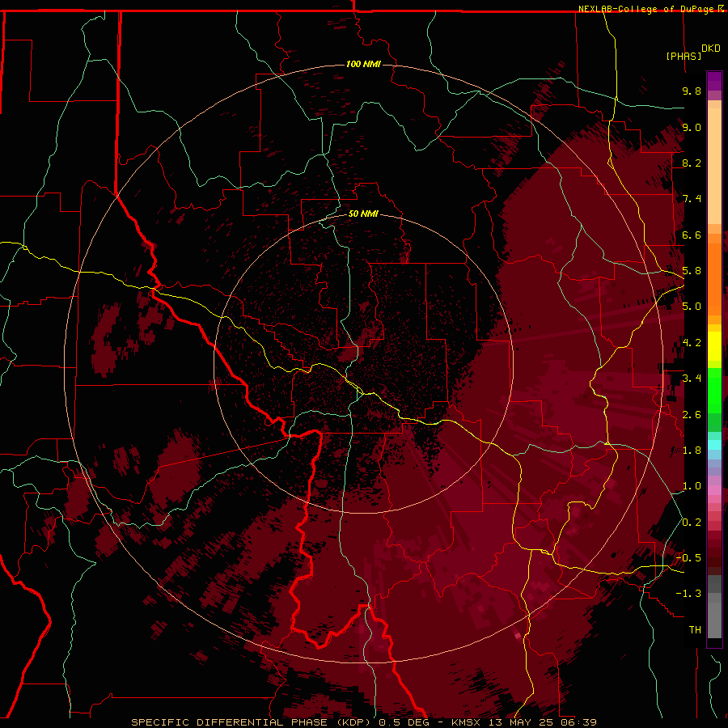This screenshot has width=728, height=728.
Task: Pick the yellow band of color scale
Action: point(714,346)
